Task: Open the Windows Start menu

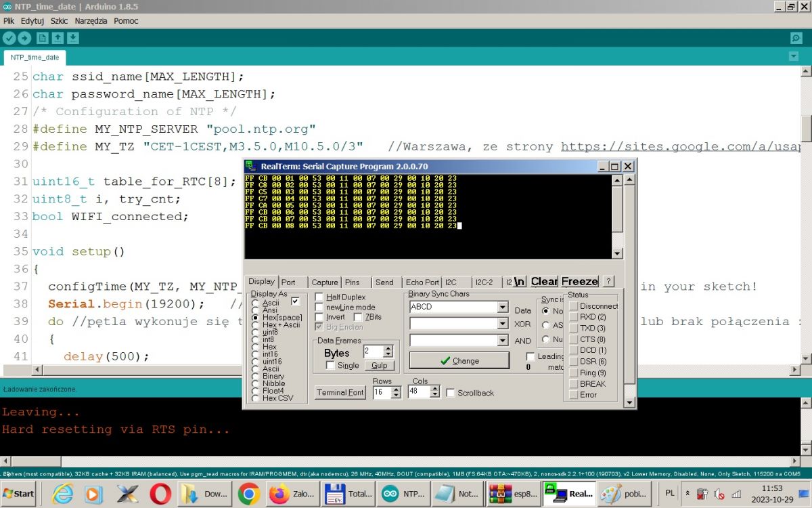Action: 19,494
